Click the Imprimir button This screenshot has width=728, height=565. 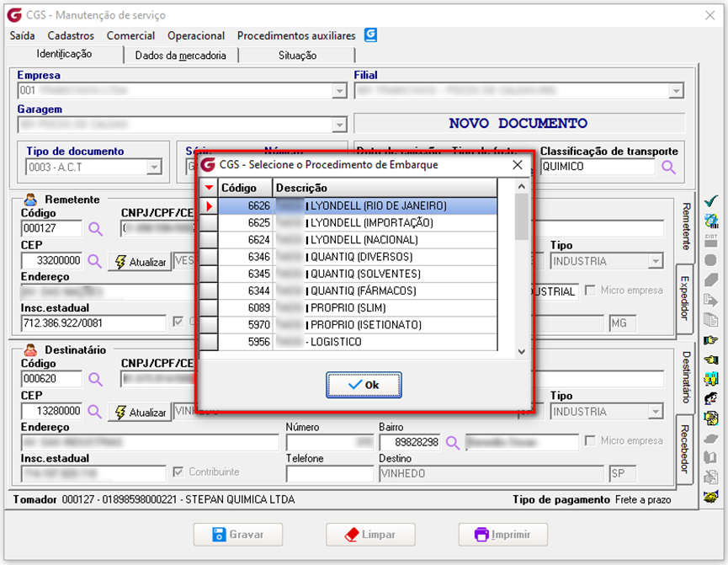[x=503, y=535]
